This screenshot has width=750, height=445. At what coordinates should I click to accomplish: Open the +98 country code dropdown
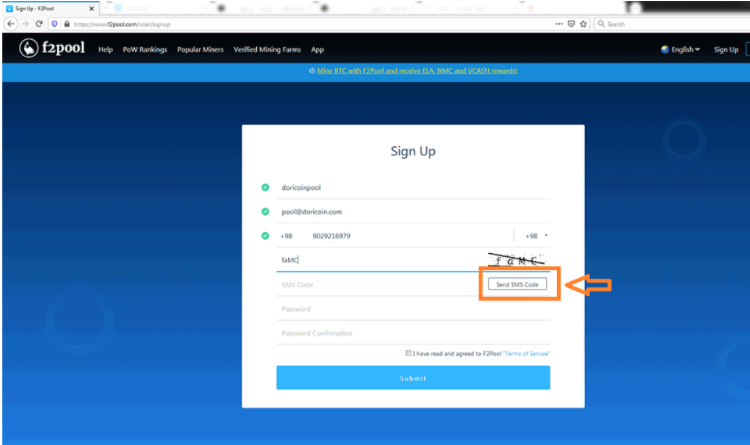[x=536, y=236]
